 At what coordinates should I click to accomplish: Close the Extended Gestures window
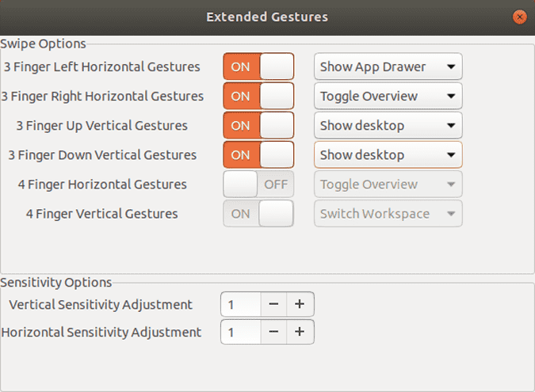pyautogui.click(x=520, y=17)
